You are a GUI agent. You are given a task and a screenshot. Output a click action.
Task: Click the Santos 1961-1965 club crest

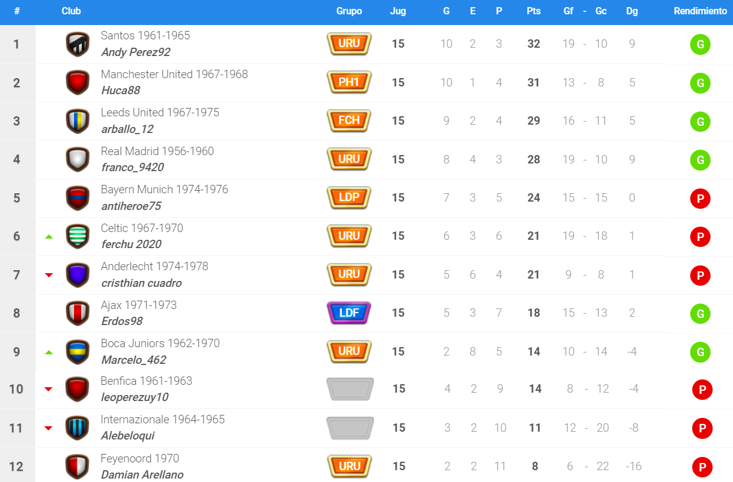coord(78,44)
